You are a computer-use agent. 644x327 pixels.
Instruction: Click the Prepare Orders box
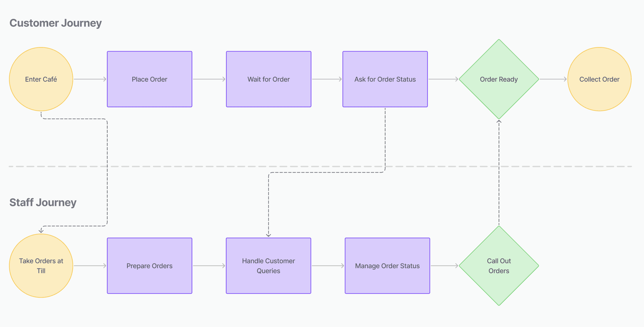click(x=149, y=266)
